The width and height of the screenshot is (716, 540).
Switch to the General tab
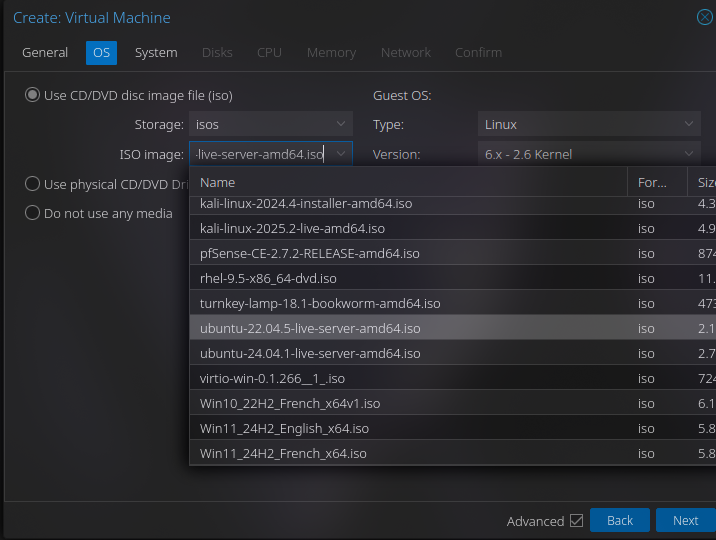click(45, 53)
